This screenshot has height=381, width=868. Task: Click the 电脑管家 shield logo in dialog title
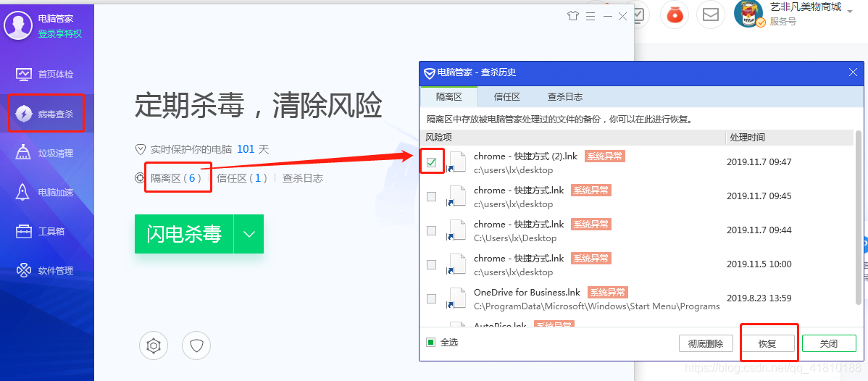pyautogui.click(x=430, y=72)
